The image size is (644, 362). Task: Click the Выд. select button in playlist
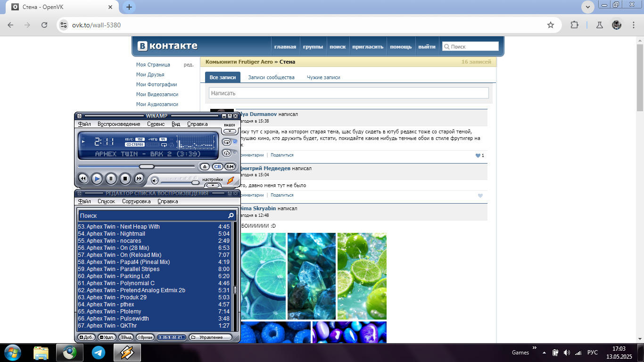(x=126, y=337)
